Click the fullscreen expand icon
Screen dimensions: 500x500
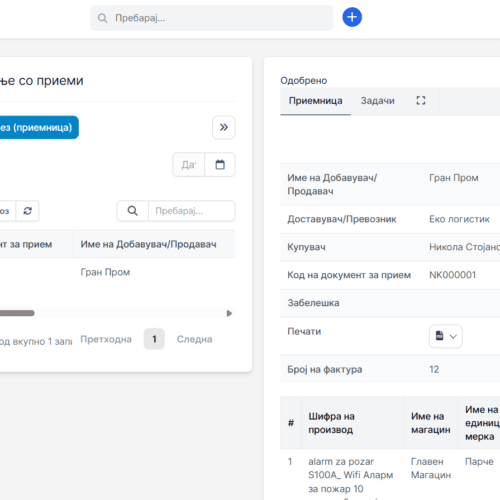pyautogui.click(x=421, y=100)
